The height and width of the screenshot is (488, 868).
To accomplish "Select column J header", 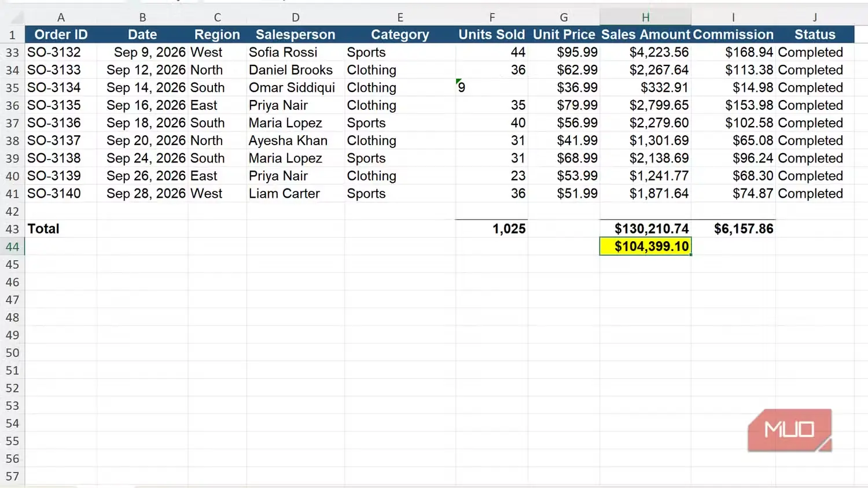I will pyautogui.click(x=815, y=17).
